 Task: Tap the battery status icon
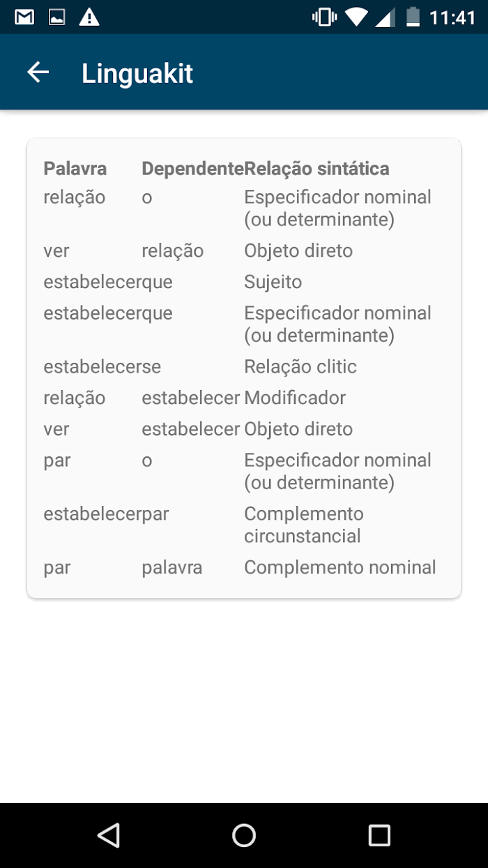click(413, 17)
